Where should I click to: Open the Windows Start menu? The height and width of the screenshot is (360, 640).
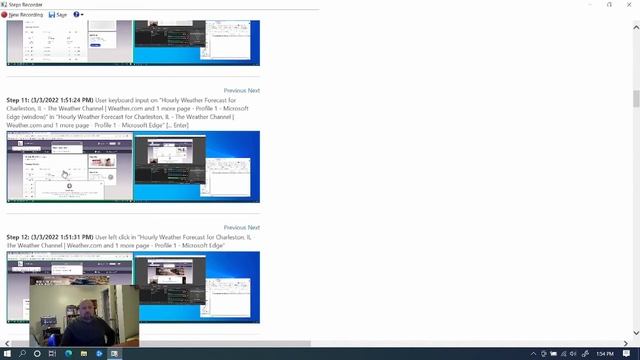[x=7, y=353]
